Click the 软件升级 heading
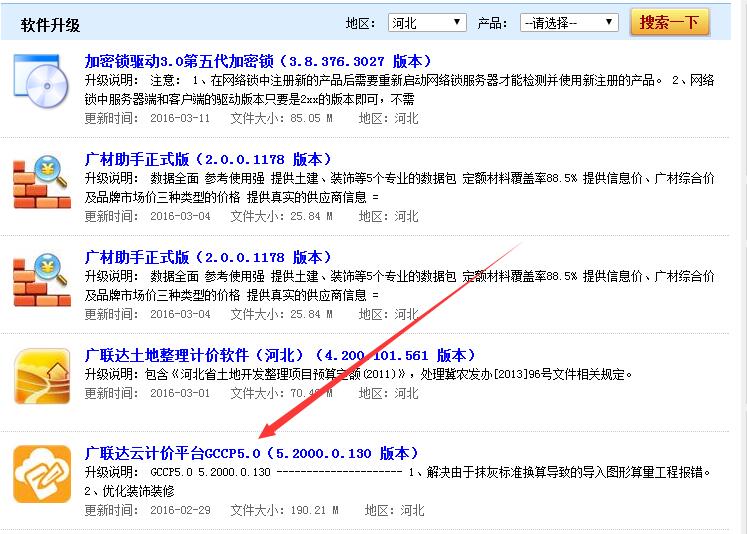The height and width of the screenshot is (534, 747). (x=50, y=25)
